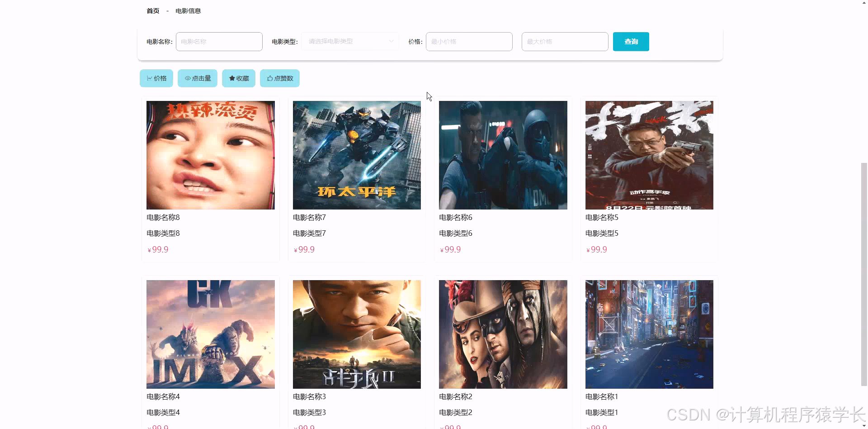The image size is (868, 429).
Task: Open the 环太平洋 movie poster
Action: coord(357,155)
